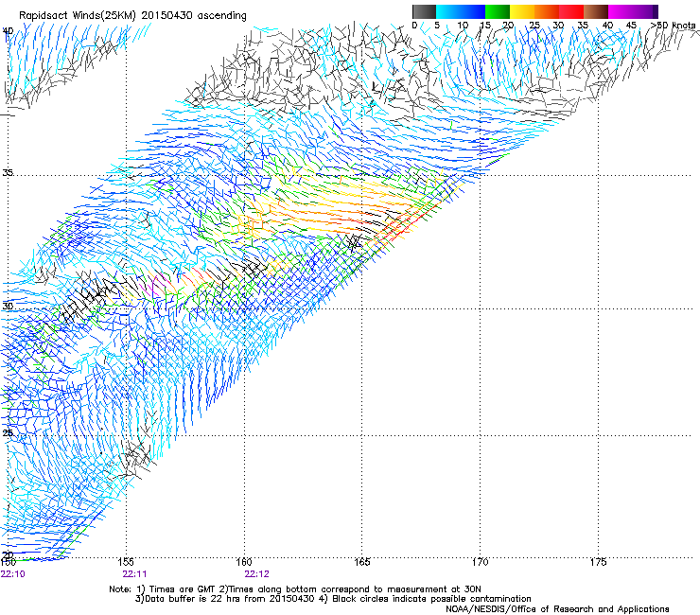
Task: Click the longitude label 170
Action: (x=480, y=562)
